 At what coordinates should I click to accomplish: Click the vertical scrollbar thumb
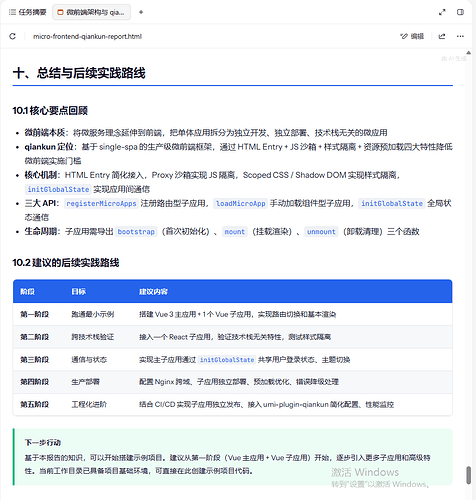coord(469,475)
